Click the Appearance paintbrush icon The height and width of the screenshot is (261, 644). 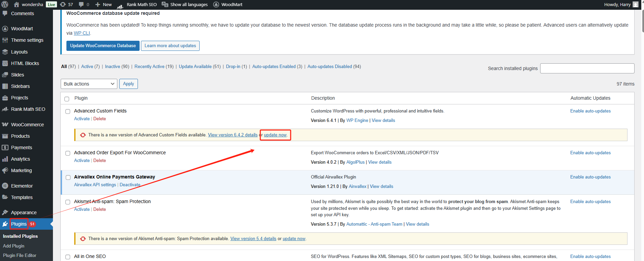coord(5,213)
